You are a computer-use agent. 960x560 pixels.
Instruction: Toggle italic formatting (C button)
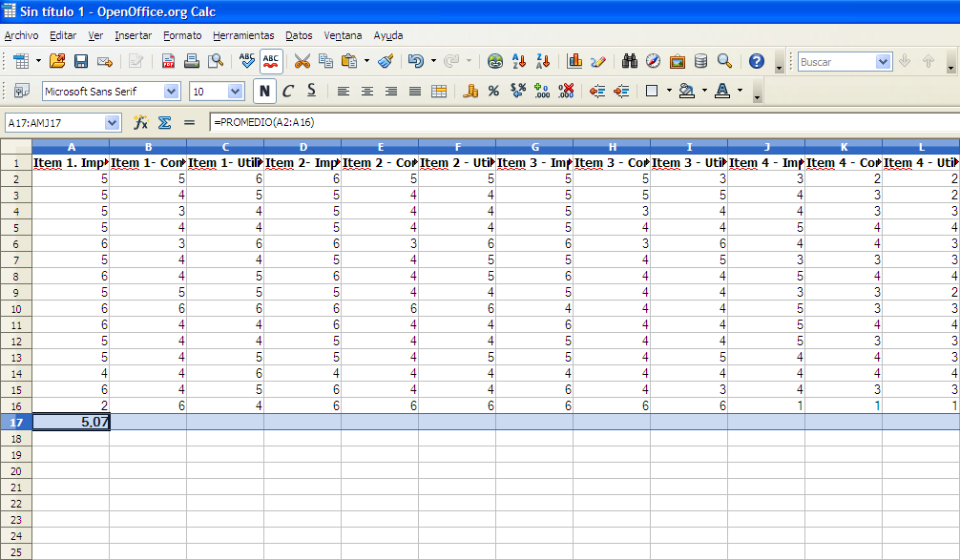point(287,92)
